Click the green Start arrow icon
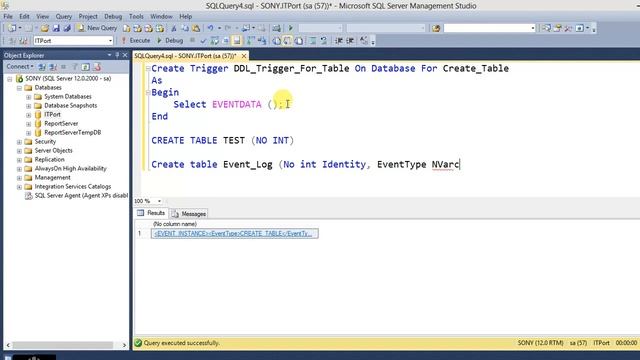This screenshot has height=360, width=640. coord(291,28)
